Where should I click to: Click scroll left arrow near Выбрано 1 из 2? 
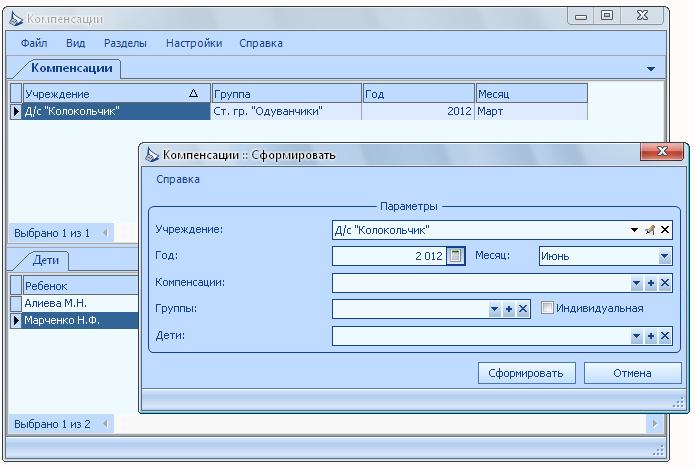point(105,424)
